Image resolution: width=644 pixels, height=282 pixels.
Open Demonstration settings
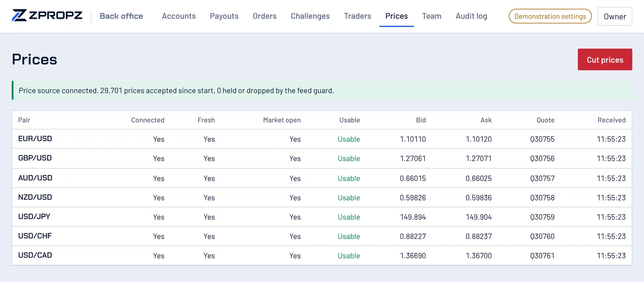click(x=550, y=16)
